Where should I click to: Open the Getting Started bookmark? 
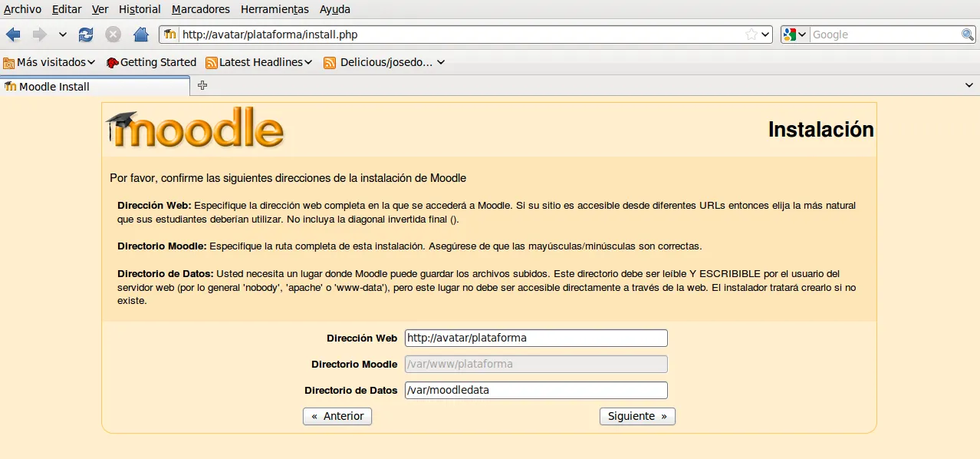tap(151, 62)
